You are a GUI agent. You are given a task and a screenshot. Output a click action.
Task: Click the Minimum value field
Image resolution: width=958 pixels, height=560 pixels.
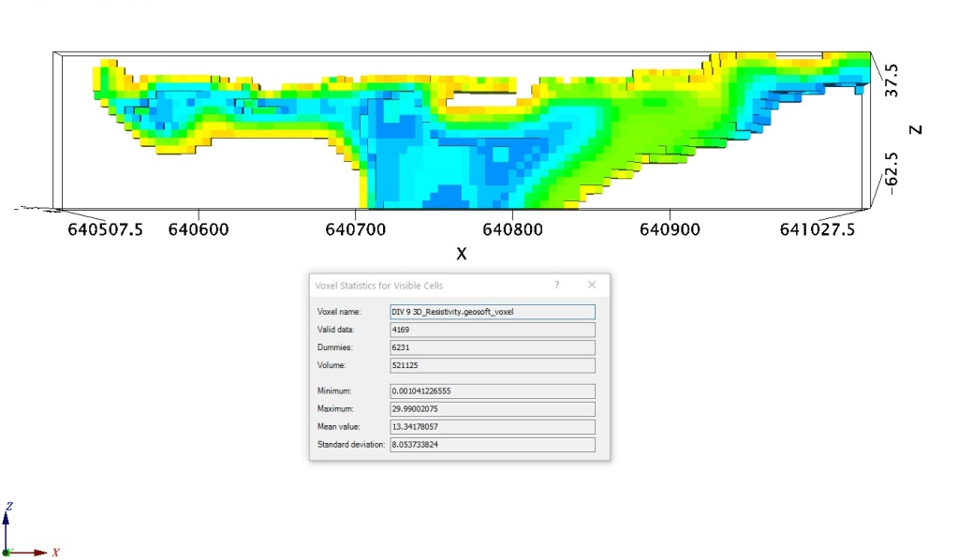point(492,391)
